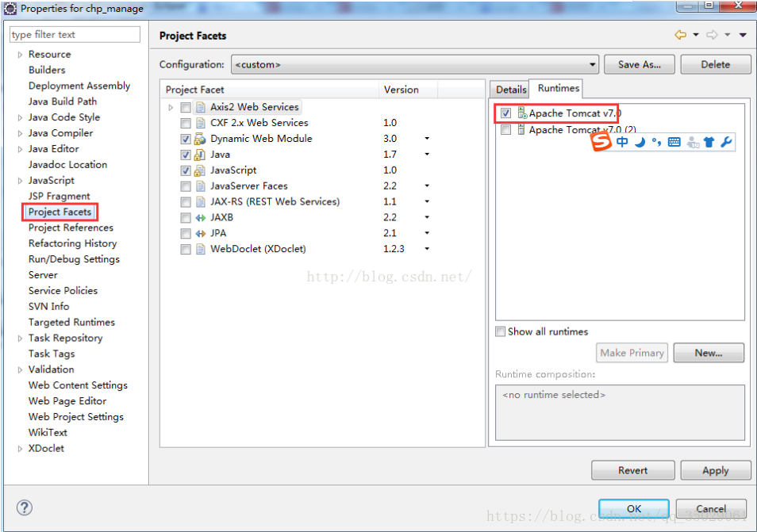The image size is (757, 532).
Task: Switch to the Runtimes tab
Action: pyautogui.click(x=558, y=88)
